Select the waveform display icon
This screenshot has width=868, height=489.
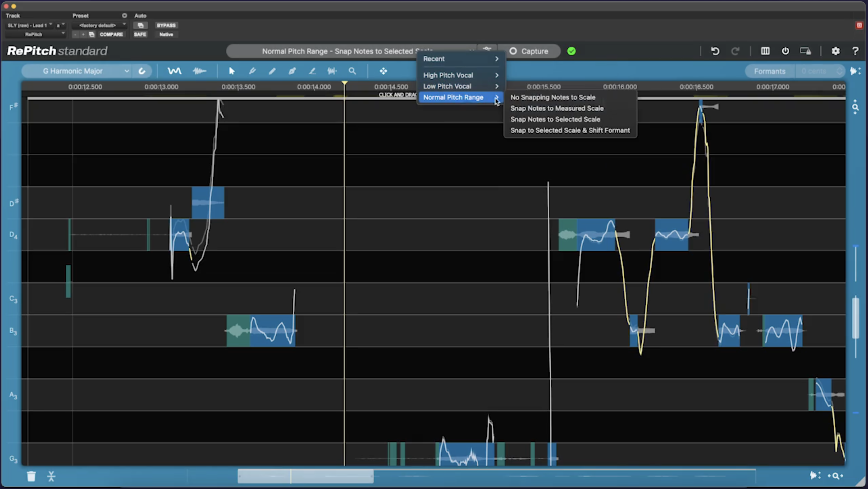click(199, 71)
